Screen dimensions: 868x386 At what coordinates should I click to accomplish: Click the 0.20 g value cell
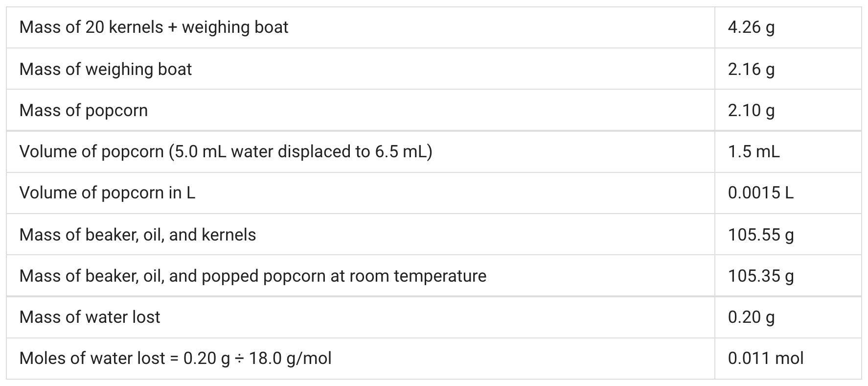(x=788, y=317)
